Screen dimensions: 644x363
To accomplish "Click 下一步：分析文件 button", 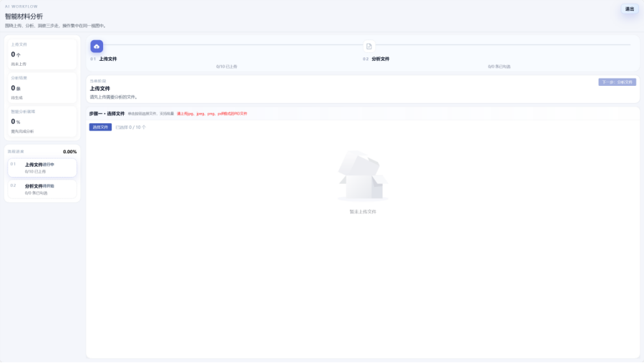I will pos(617,82).
